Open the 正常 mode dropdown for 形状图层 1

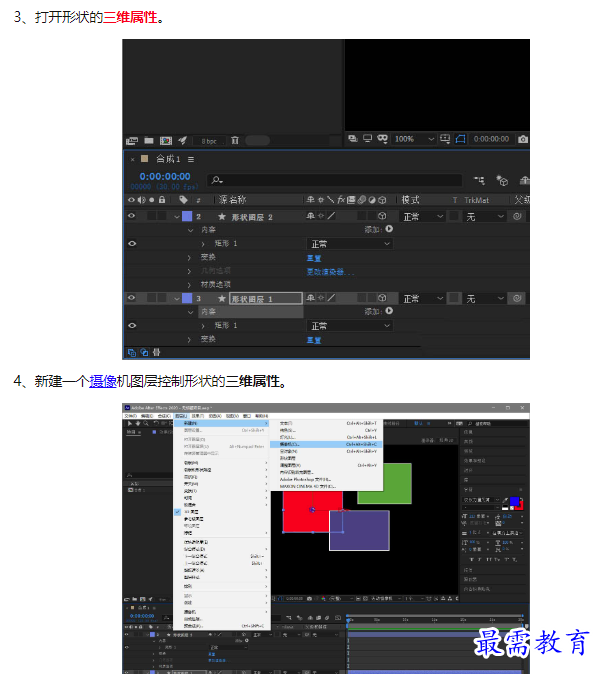[x=423, y=298]
